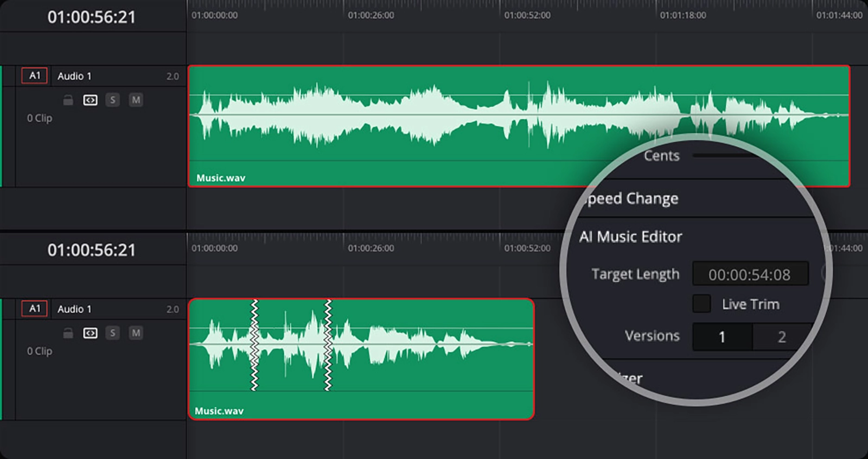Solo the Audio 1 track in upper timeline
868x459 pixels.
click(112, 100)
